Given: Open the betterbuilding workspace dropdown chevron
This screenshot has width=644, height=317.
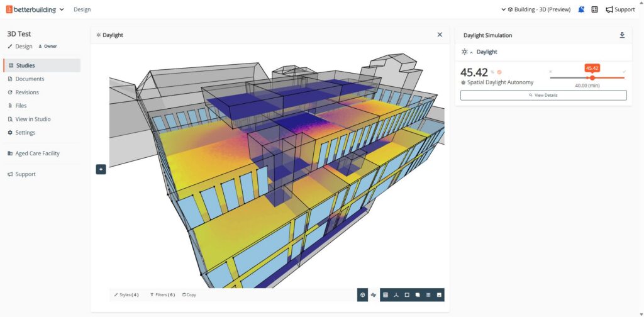Looking at the screenshot, I should click(62, 9).
